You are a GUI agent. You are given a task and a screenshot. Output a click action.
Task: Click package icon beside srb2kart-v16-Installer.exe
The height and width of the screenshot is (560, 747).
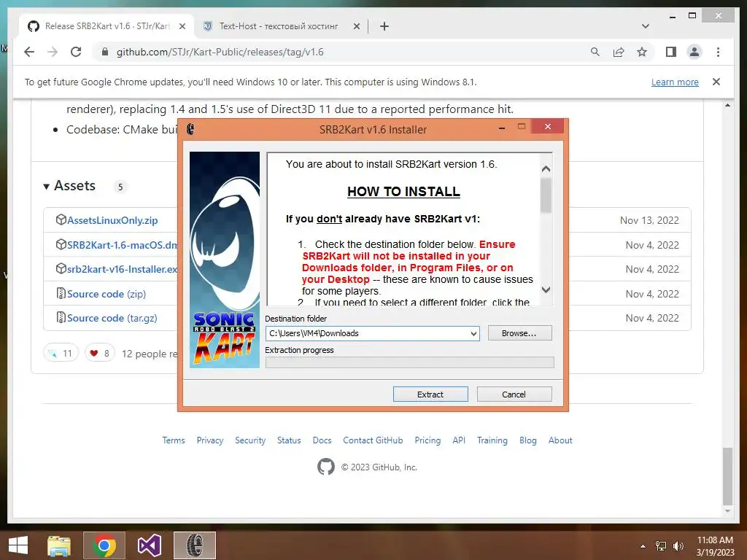point(61,268)
